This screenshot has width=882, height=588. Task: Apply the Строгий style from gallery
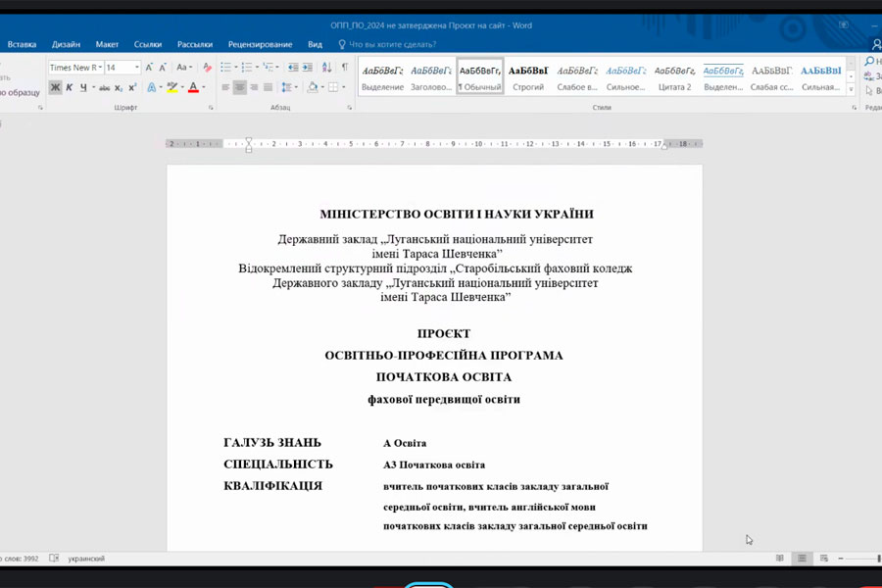(528, 77)
